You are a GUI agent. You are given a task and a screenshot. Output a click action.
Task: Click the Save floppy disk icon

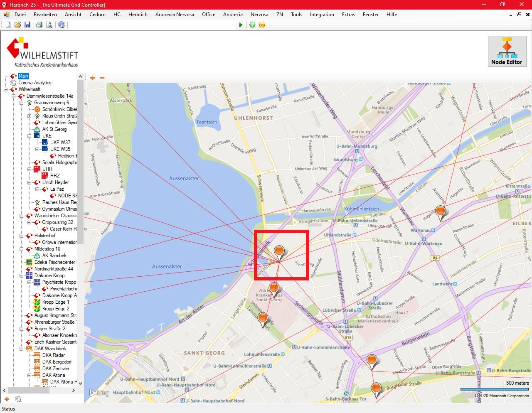click(x=27, y=25)
